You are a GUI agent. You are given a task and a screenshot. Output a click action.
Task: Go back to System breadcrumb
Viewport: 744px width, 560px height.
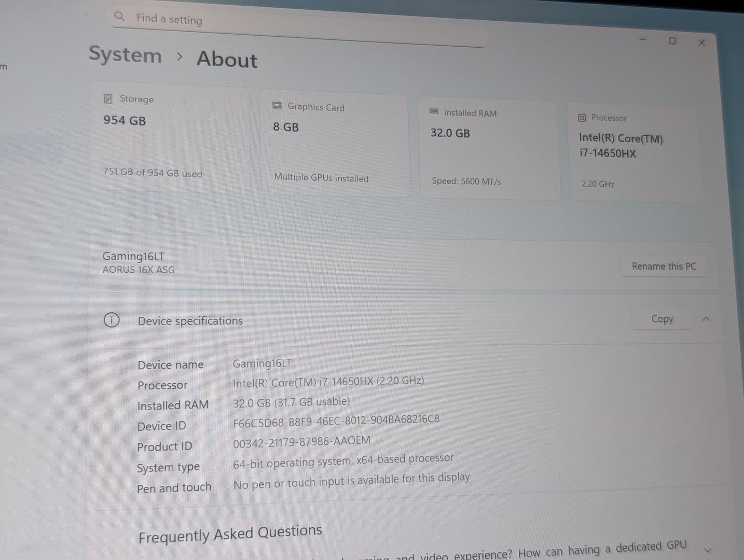pyautogui.click(x=125, y=54)
